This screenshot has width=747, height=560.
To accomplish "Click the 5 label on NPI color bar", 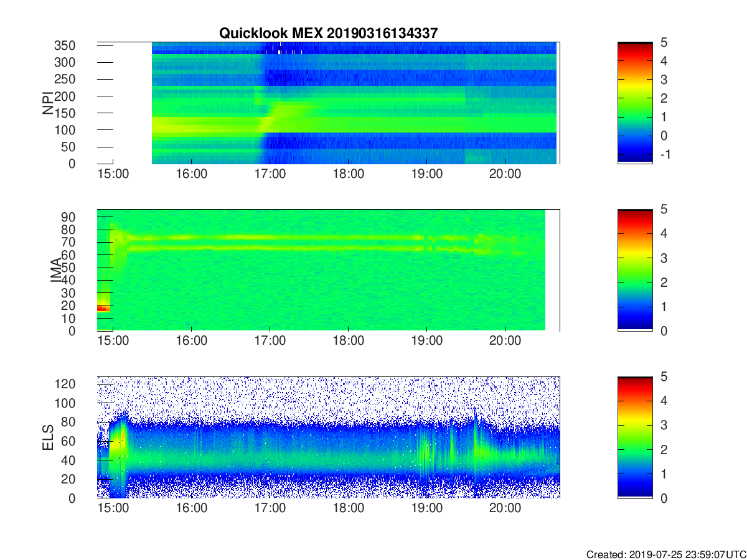I will (x=664, y=42).
